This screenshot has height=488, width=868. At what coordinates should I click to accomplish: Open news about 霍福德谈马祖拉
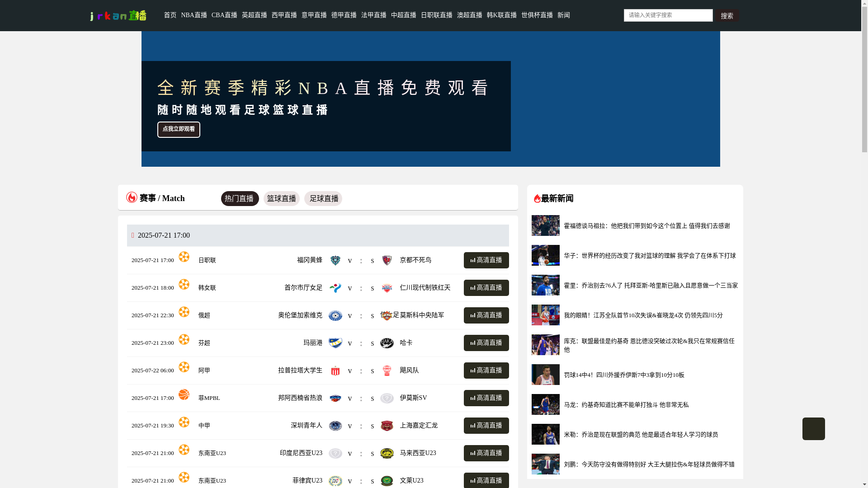[x=647, y=226]
